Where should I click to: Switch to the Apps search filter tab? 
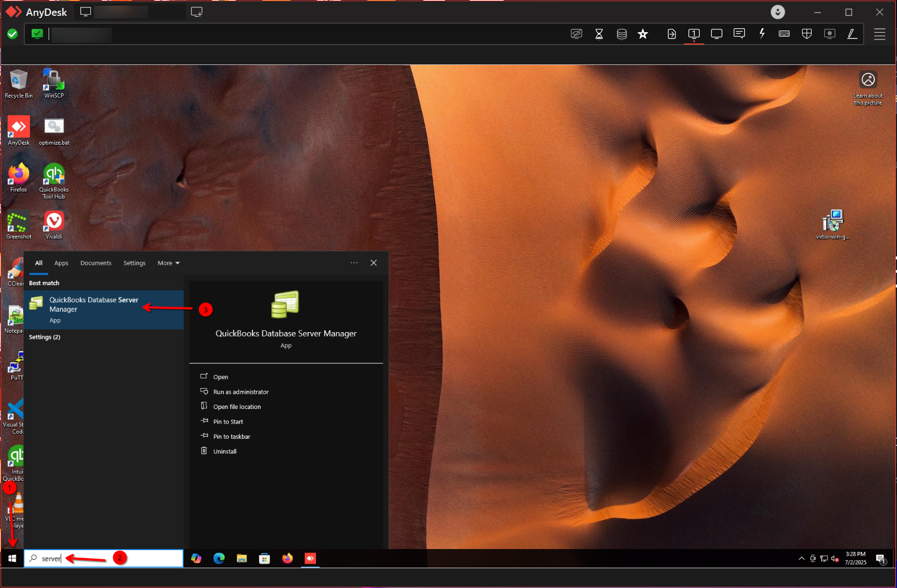pyautogui.click(x=61, y=263)
